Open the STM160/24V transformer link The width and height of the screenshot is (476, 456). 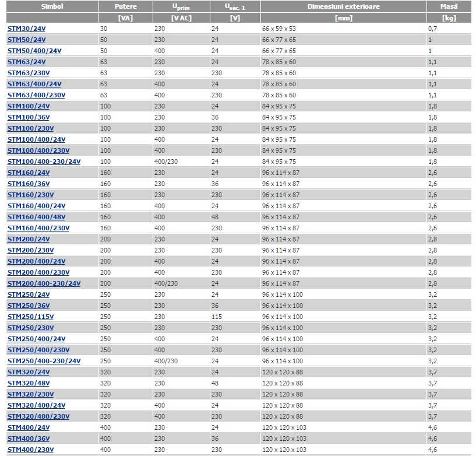29,173
